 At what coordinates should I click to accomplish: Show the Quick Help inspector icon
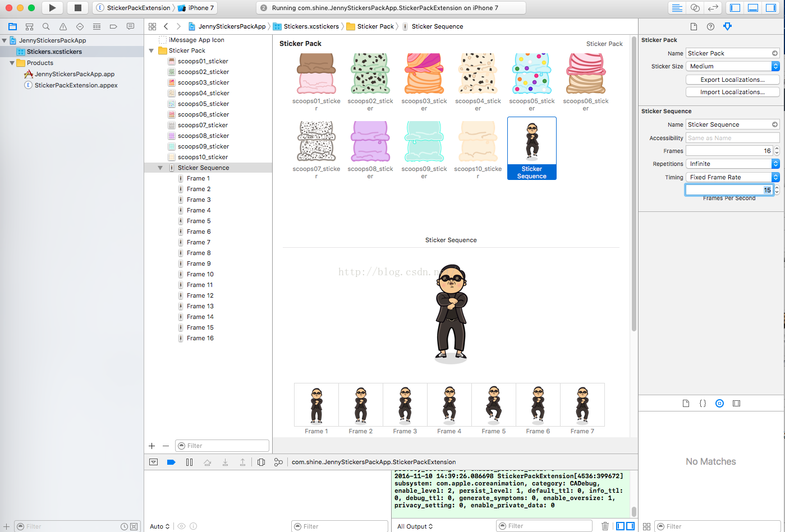710,26
